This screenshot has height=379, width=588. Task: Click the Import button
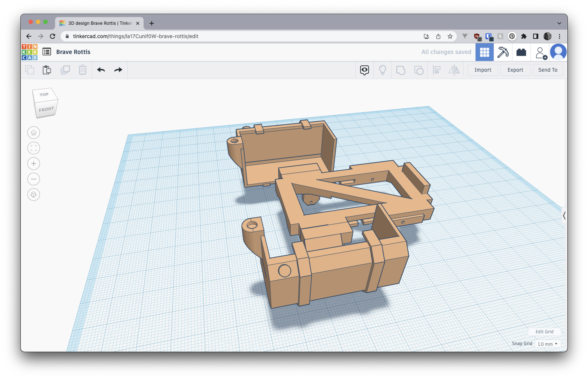483,70
